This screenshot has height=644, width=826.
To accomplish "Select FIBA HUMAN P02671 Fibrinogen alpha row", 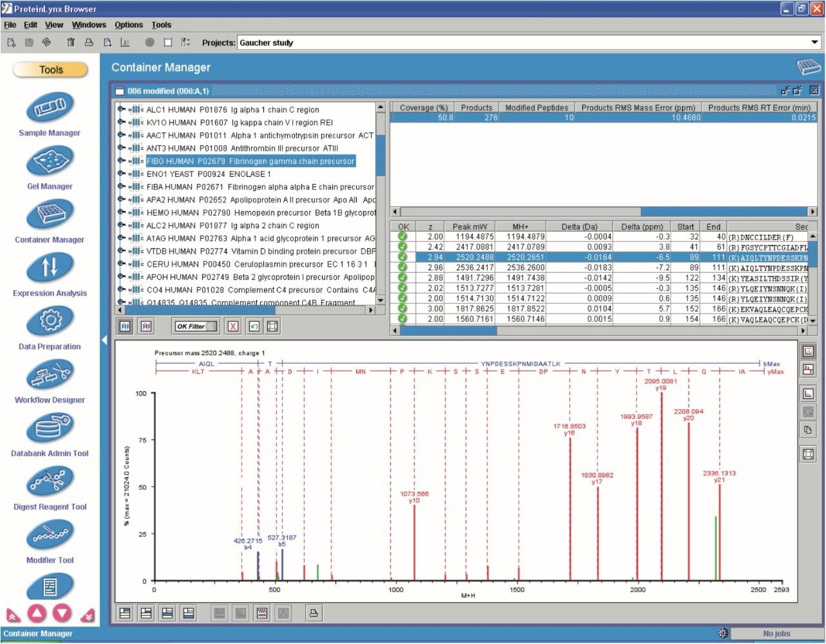I will click(260, 186).
